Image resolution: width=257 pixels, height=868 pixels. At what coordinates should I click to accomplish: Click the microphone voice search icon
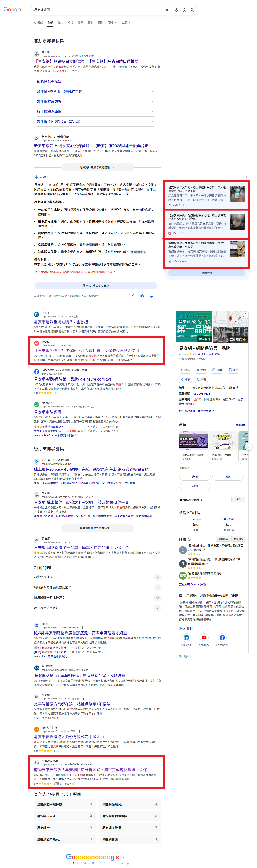point(176,10)
